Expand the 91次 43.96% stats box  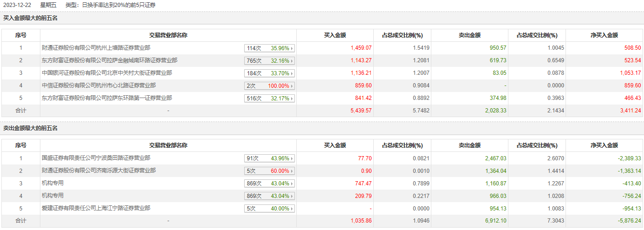point(269,158)
